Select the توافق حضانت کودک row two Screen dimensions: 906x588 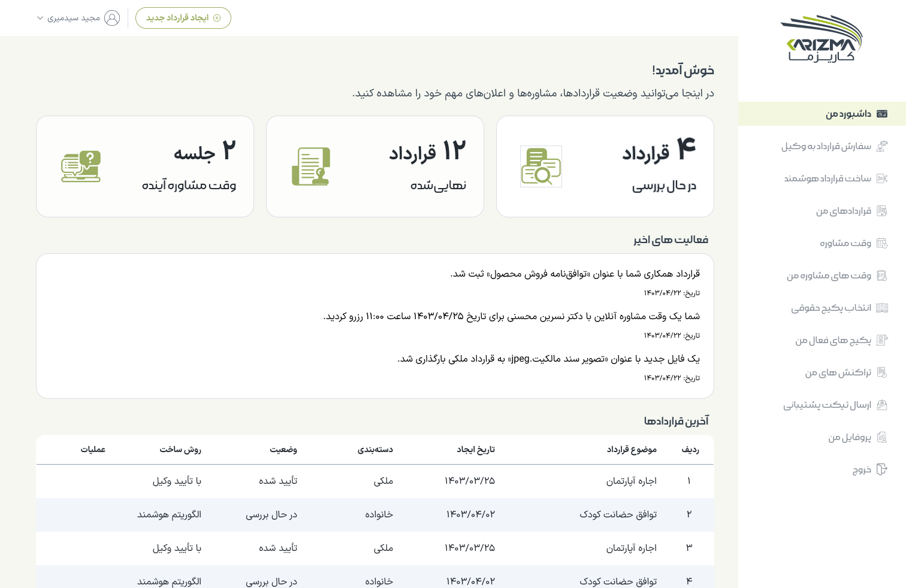pos(375,514)
